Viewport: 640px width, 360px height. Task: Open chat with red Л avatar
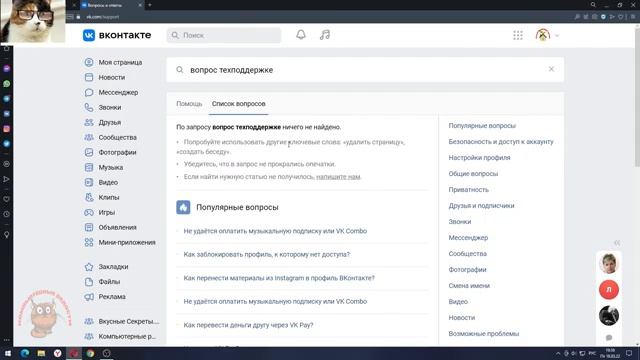click(609, 289)
